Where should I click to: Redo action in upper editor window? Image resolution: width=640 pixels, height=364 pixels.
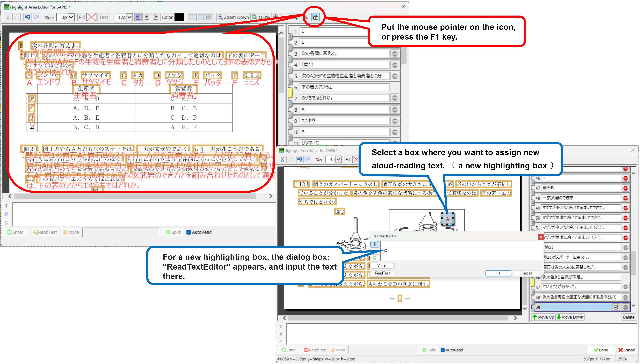pyautogui.click(x=36, y=17)
